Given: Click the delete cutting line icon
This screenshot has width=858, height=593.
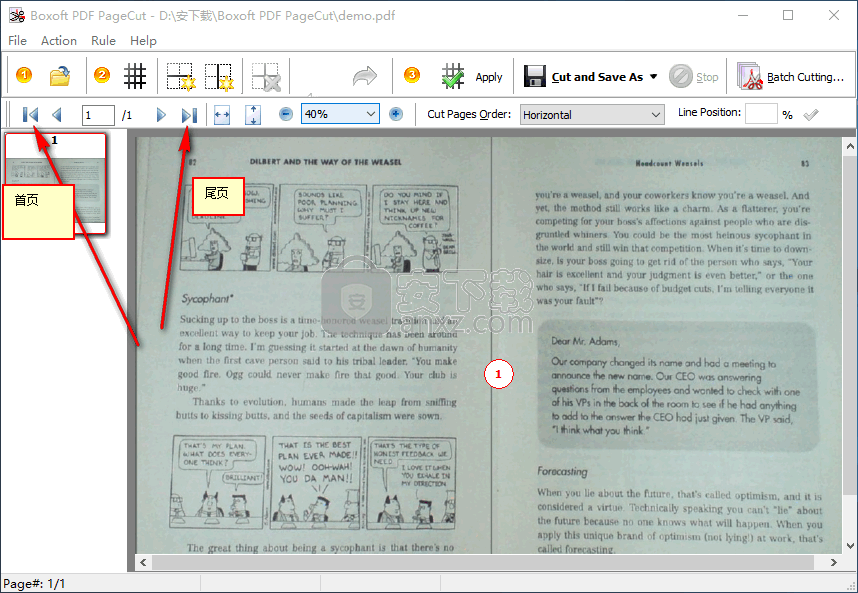Looking at the screenshot, I should pos(266,76).
